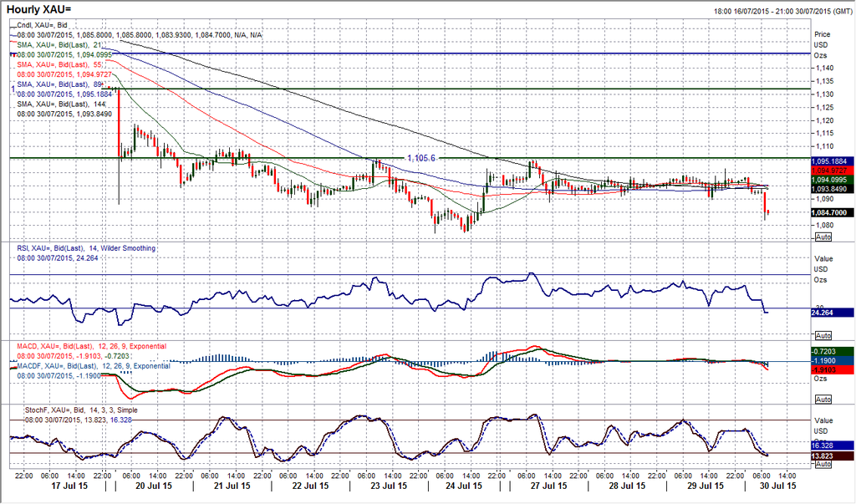Click the '29 Jul 15' date label
Viewport: 856px width, 504px height.
coord(705,486)
